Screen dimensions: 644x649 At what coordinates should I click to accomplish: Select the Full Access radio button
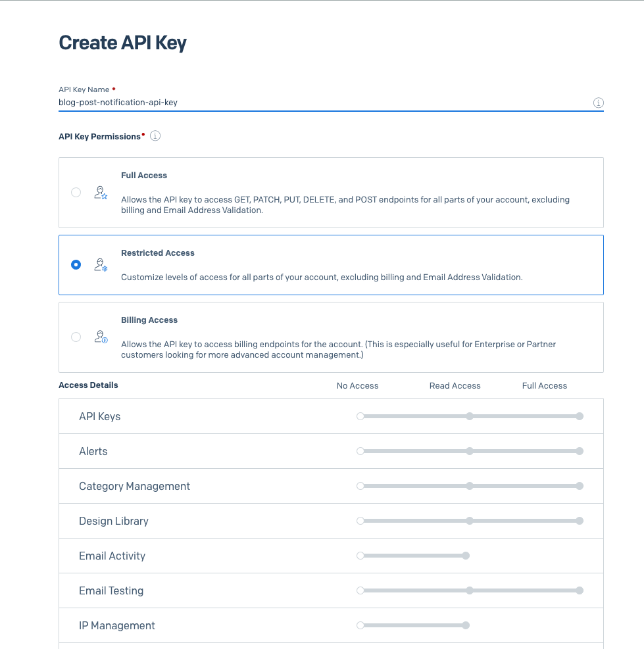pos(76,193)
